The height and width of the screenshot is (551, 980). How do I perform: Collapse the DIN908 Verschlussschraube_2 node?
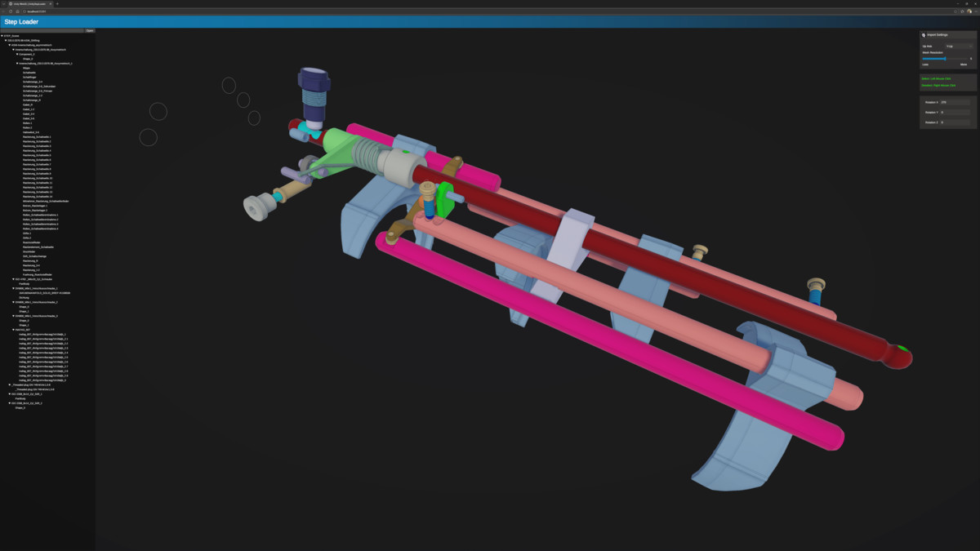click(x=13, y=302)
